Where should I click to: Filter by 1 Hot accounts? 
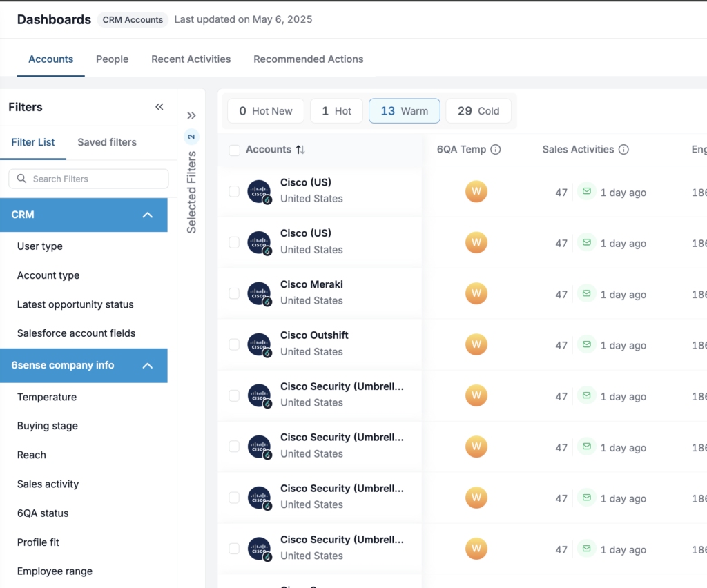pyautogui.click(x=336, y=111)
